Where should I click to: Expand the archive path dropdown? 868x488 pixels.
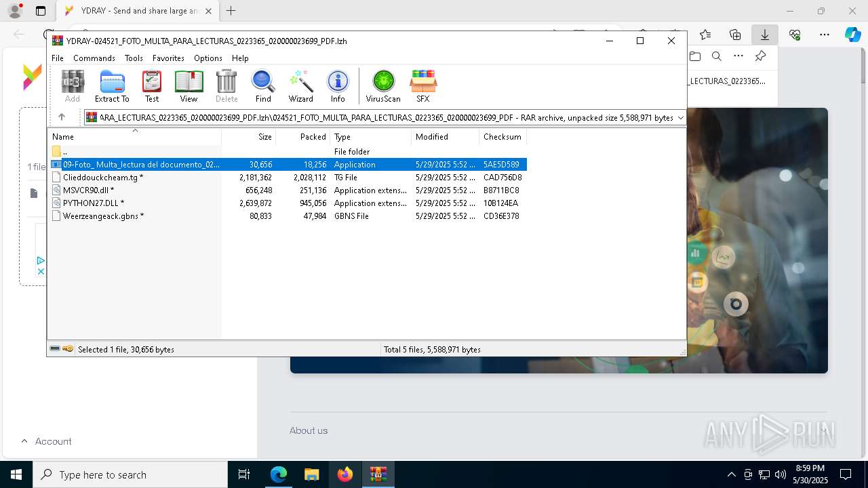coord(681,117)
